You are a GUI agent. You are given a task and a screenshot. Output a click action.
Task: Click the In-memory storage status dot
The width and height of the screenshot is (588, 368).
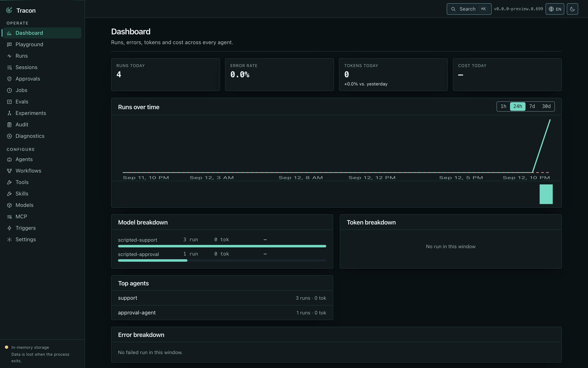pos(7,347)
